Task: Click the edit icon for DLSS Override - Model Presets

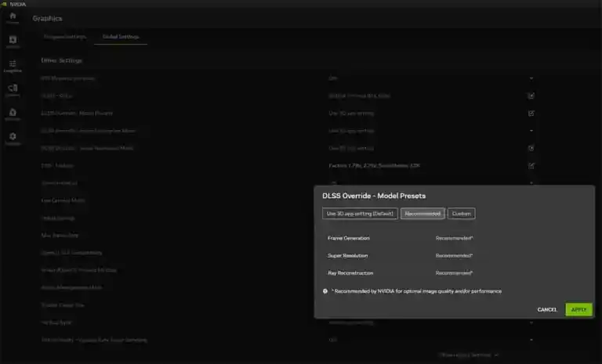Action: coord(531,113)
